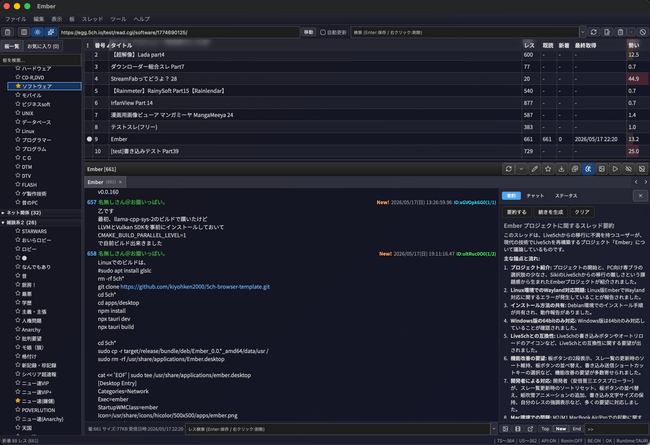650x445 pixels.
Task: Click the 続きを生成 button
Action: coord(551,212)
